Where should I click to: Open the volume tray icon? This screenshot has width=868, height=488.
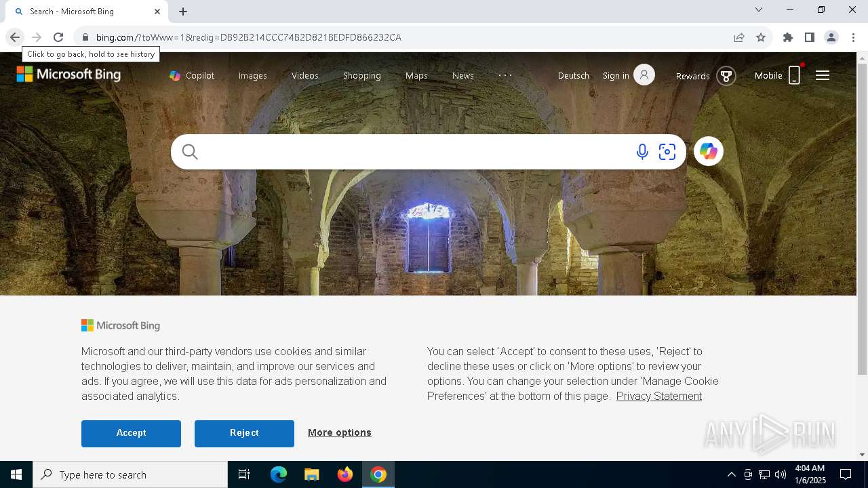[x=781, y=474]
